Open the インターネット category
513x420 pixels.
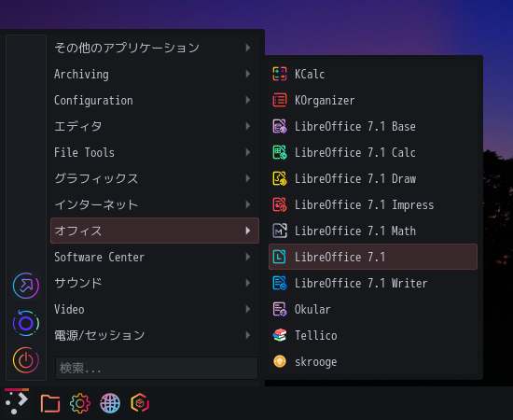(155, 204)
